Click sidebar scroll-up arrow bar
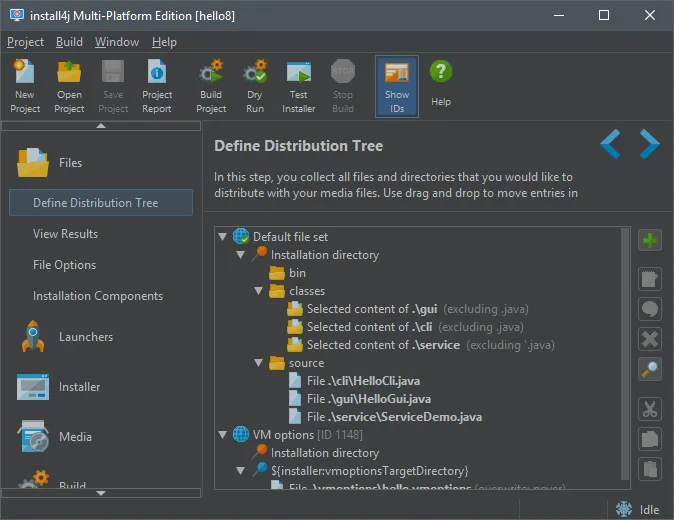The image size is (674, 520). 101,126
